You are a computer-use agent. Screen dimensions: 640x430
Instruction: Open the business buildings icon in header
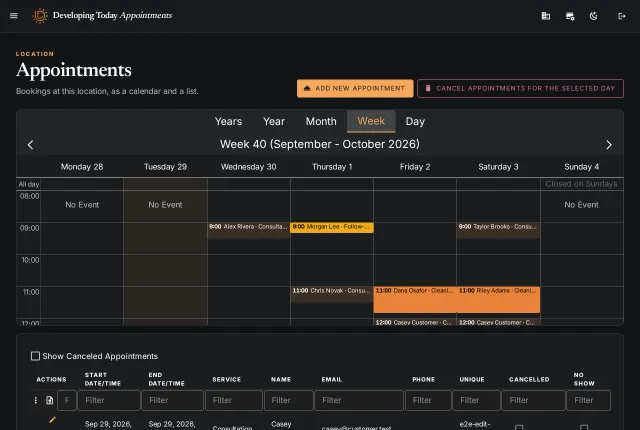545,16
